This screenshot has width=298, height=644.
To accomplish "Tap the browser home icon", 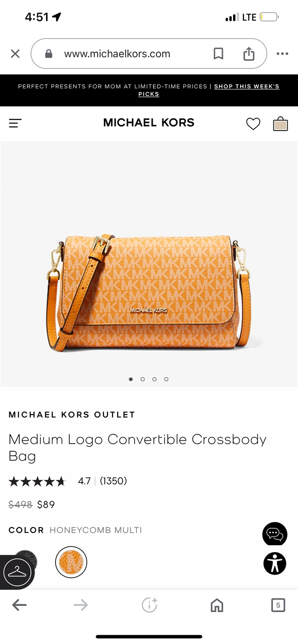I will tap(217, 606).
